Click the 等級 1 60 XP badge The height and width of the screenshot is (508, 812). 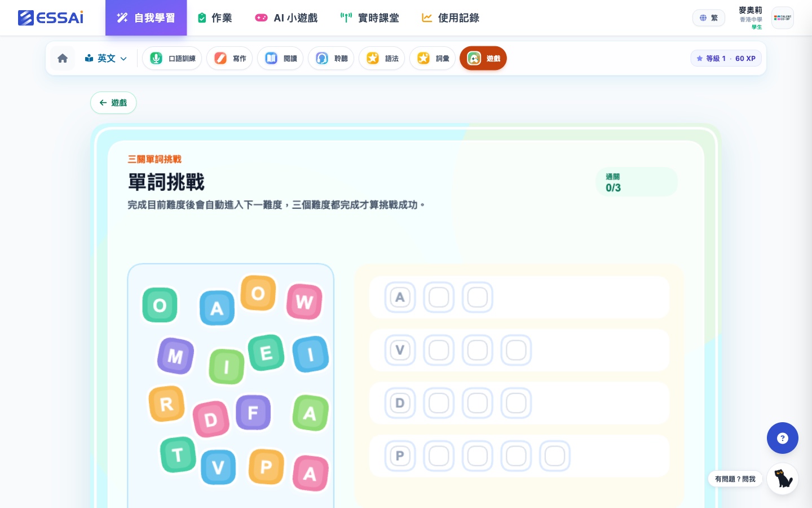[726, 58]
